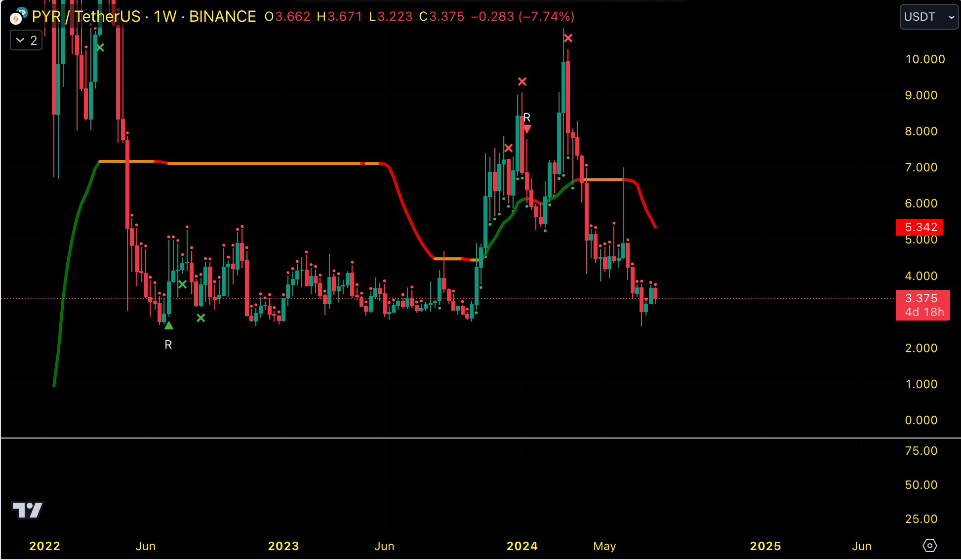Viewport: 961px width, 560px height.
Task: Click the red down-triangle R signal marker
Action: click(x=527, y=129)
